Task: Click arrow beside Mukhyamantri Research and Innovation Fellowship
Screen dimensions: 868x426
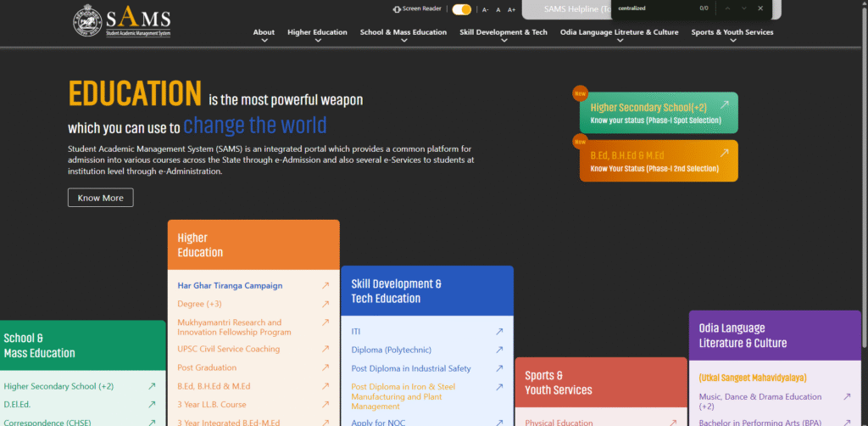Action: [x=325, y=322]
